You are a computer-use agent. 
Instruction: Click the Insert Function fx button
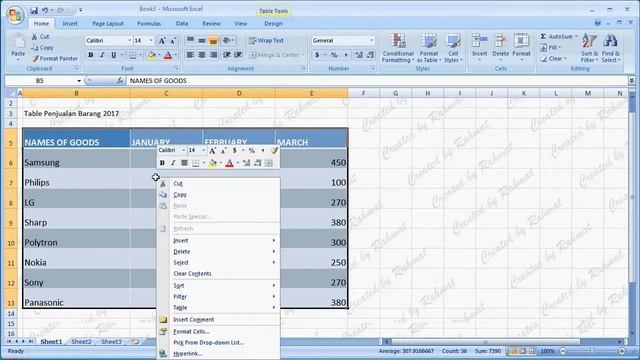pos(120,81)
